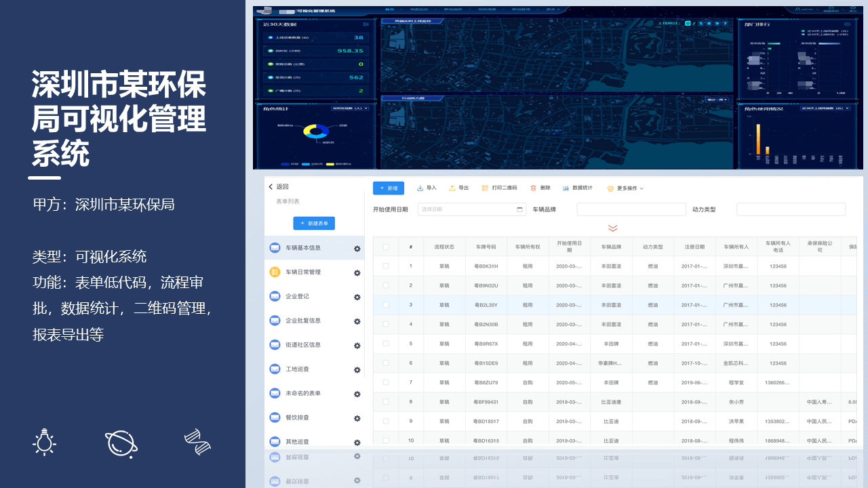Click plate number 粤B5K31H cell
The width and height of the screenshot is (868, 488).
[x=486, y=266]
